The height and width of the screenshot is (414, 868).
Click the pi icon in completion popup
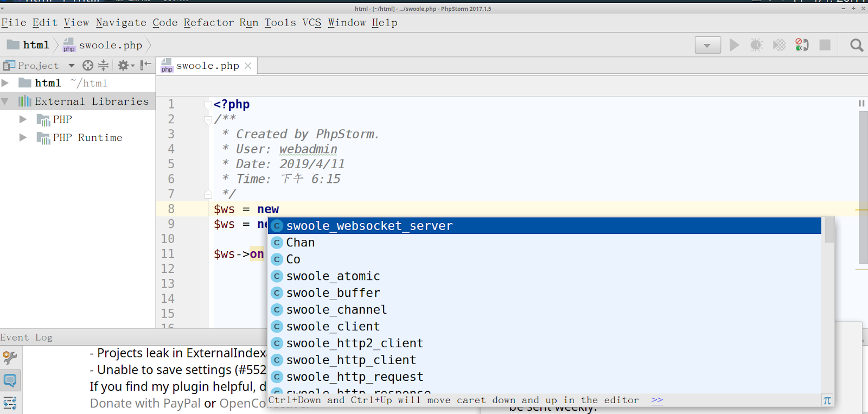(x=827, y=400)
